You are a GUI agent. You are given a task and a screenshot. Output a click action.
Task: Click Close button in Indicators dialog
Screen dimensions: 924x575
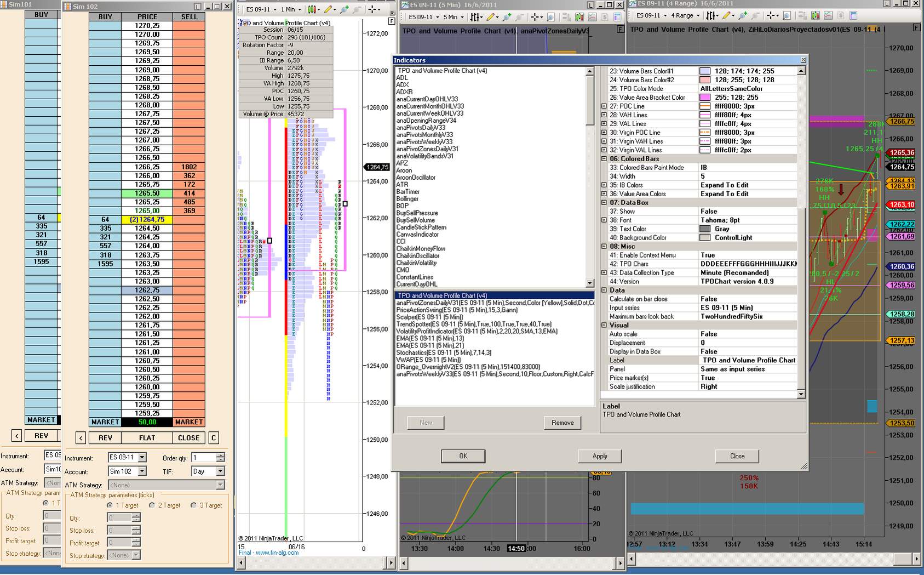click(737, 456)
